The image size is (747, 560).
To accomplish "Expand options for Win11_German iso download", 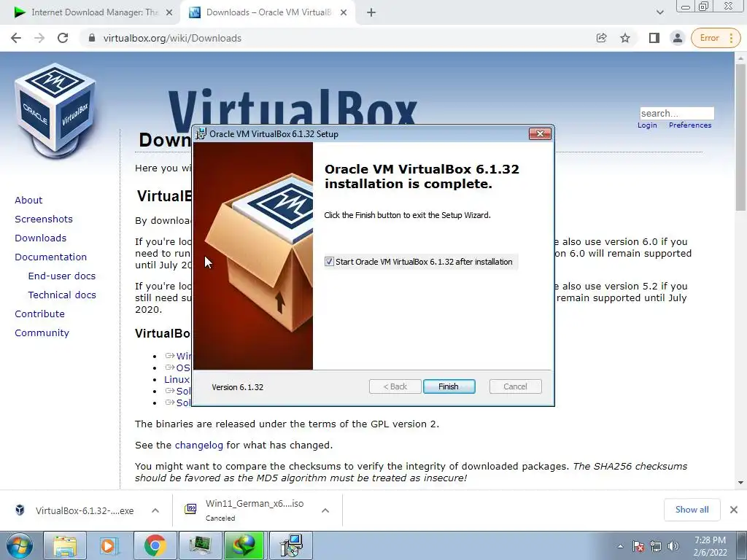I will pyautogui.click(x=325, y=510).
